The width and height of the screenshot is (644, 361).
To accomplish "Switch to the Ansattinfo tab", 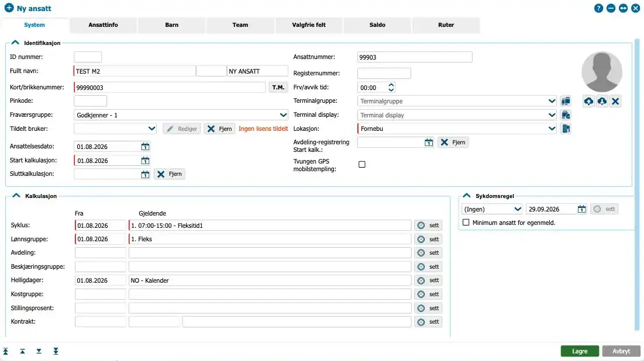I will pos(103,25).
